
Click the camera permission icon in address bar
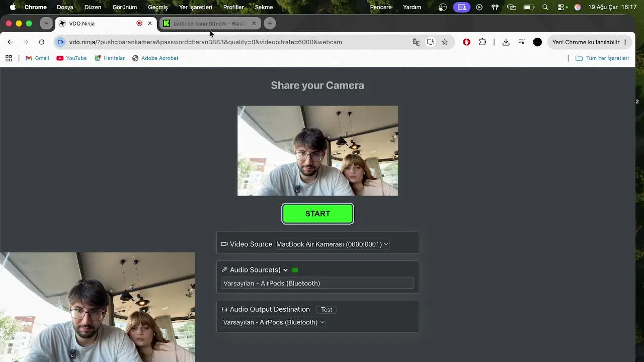[60, 42]
